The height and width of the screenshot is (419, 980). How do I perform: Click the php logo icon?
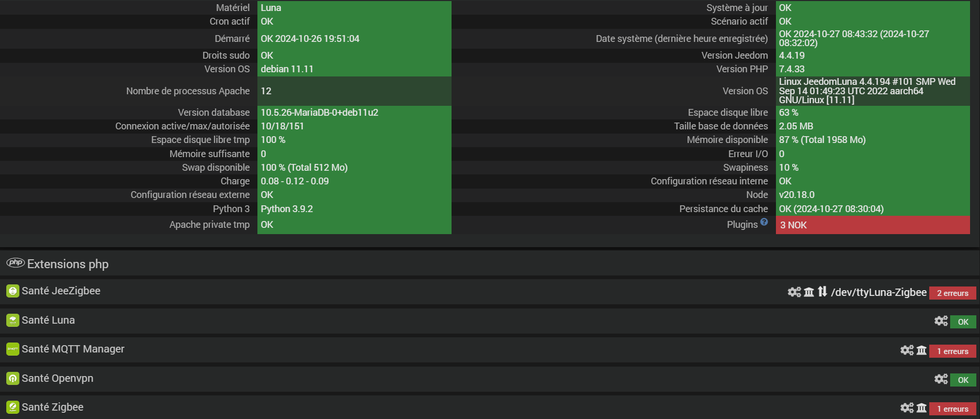coord(16,263)
